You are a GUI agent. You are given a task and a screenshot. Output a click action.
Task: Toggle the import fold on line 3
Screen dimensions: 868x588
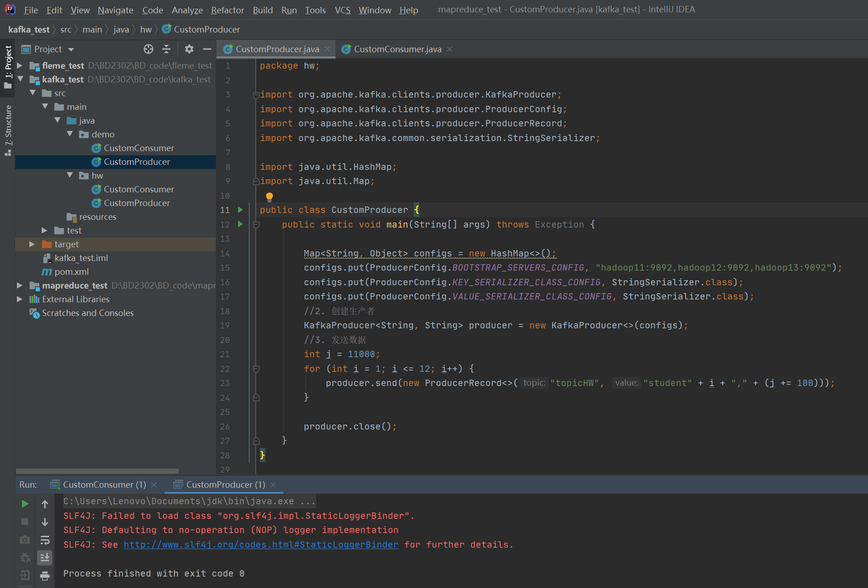[256, 95]
